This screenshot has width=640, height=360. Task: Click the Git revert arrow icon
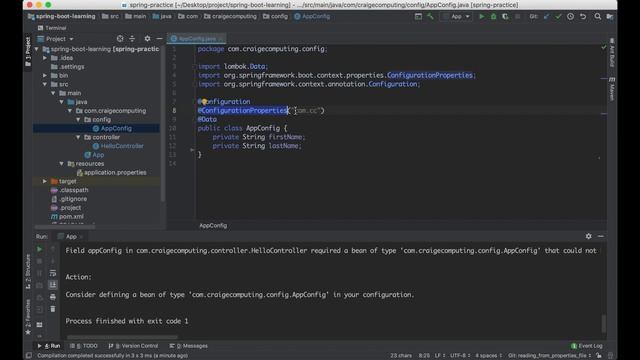tap(583, 17)
